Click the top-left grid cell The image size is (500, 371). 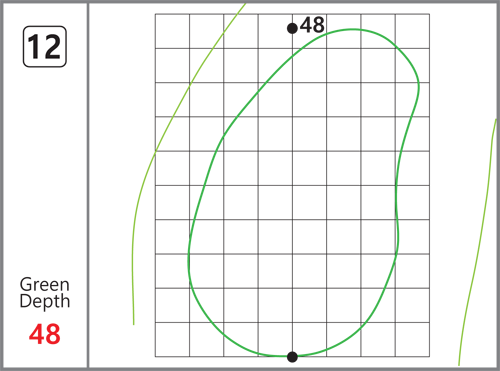point(172,31)
